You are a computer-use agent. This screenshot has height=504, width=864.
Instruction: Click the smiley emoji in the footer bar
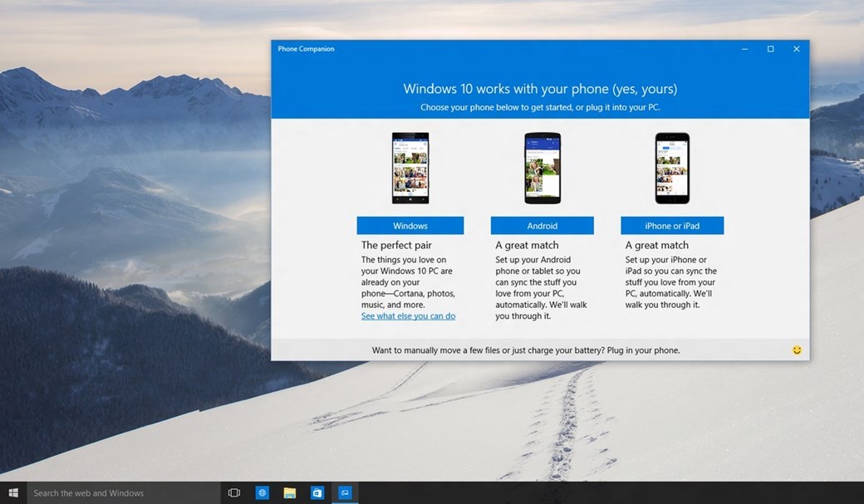pos(796,350)
